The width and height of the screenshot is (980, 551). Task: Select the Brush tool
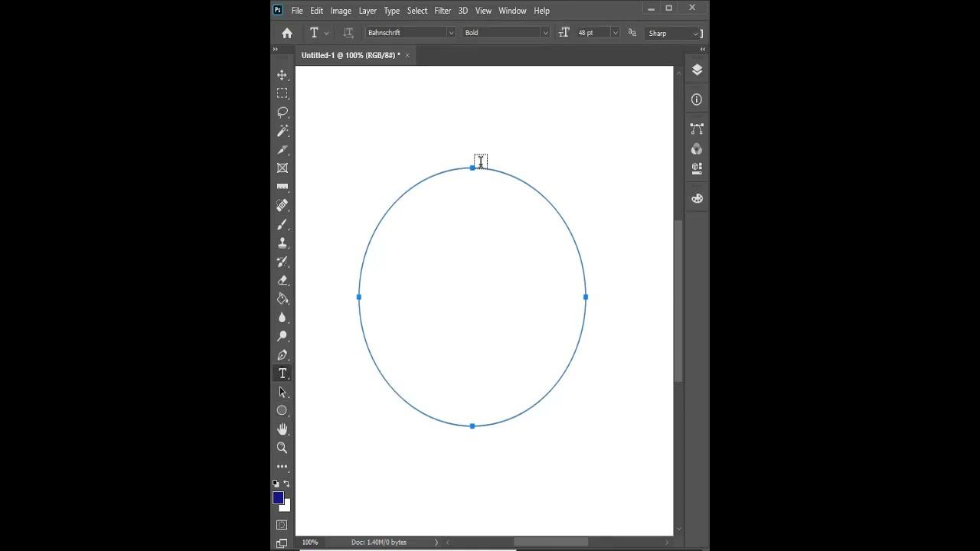tap(283, 224)
